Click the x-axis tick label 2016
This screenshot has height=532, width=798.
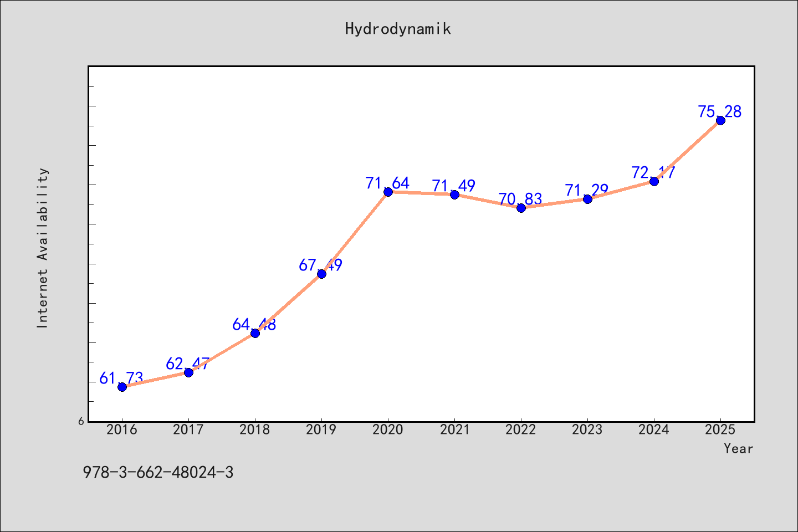[122, 430]
